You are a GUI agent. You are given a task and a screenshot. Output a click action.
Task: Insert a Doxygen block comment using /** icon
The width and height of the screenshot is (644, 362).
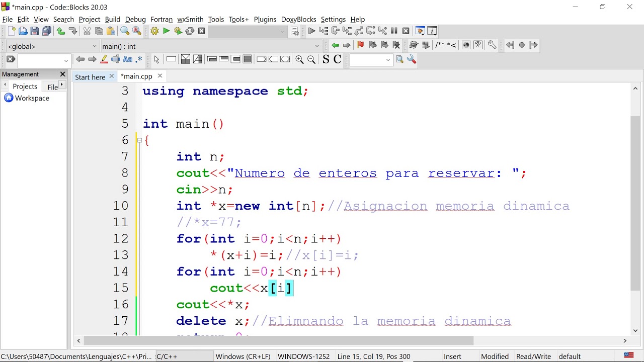pos(440,45)
